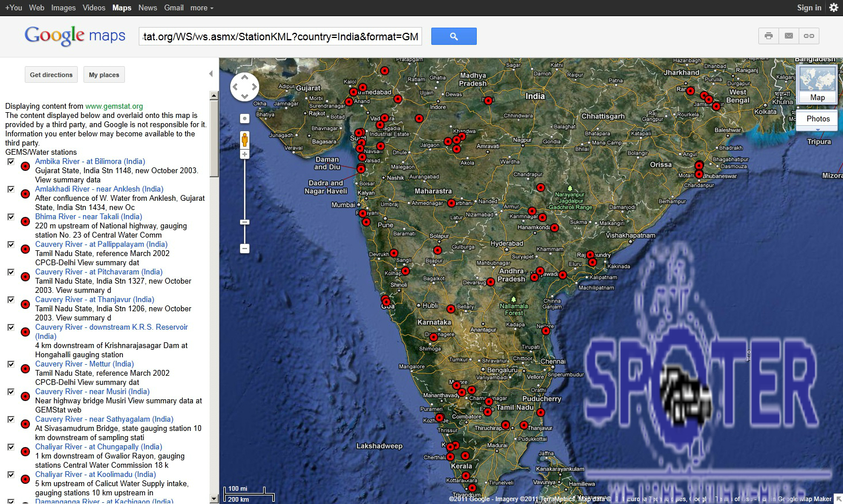Click the blue search magnifier button
843x504 pixels.
pyautogui.click(x=454, y=36)
